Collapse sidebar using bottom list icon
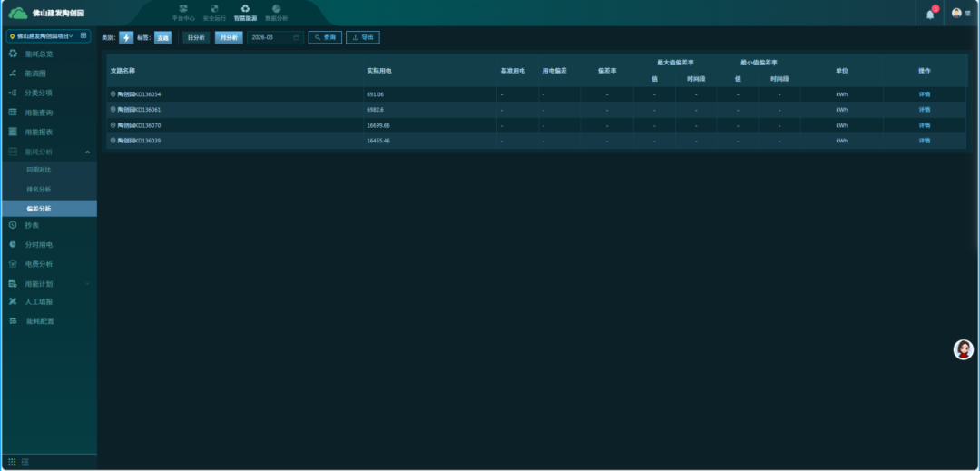Screen dimensions: 980x471 pyautogui.click(x=25, y=462)
